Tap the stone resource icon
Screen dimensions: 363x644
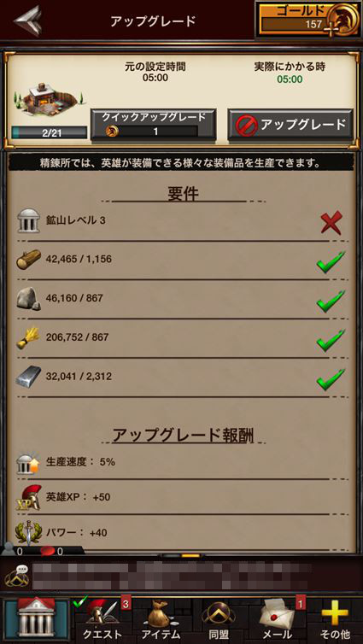29,298
